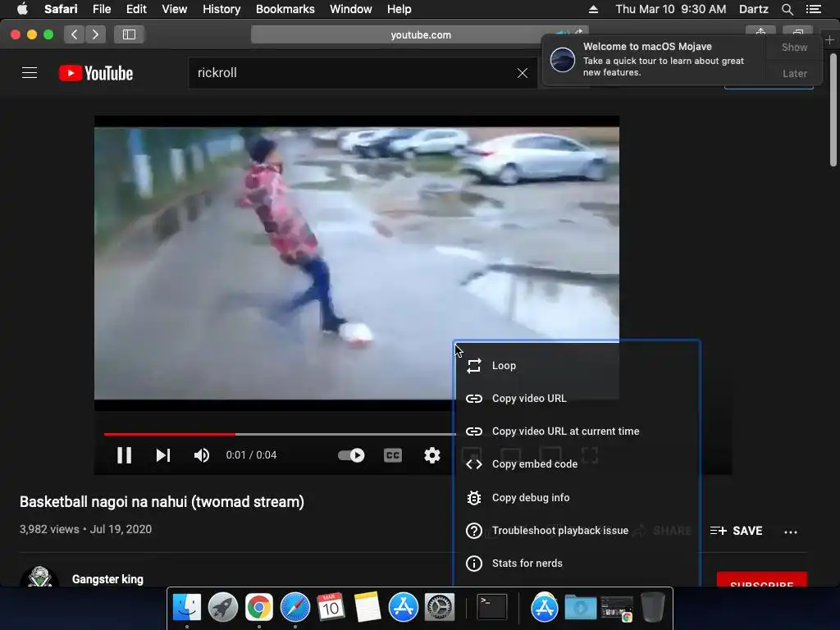Open the Downloads folder in Dock
Screen dimensions: 840x630
pos(580,608)
